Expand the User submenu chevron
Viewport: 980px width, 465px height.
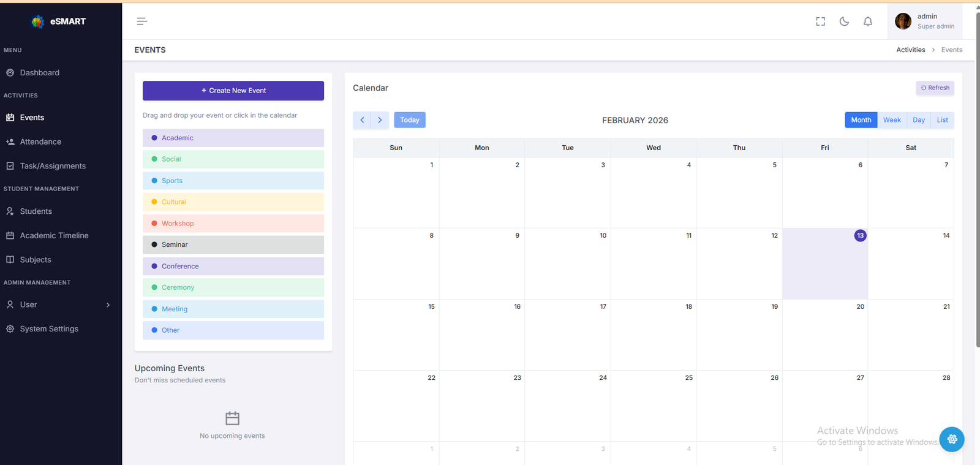click(108, 305)
